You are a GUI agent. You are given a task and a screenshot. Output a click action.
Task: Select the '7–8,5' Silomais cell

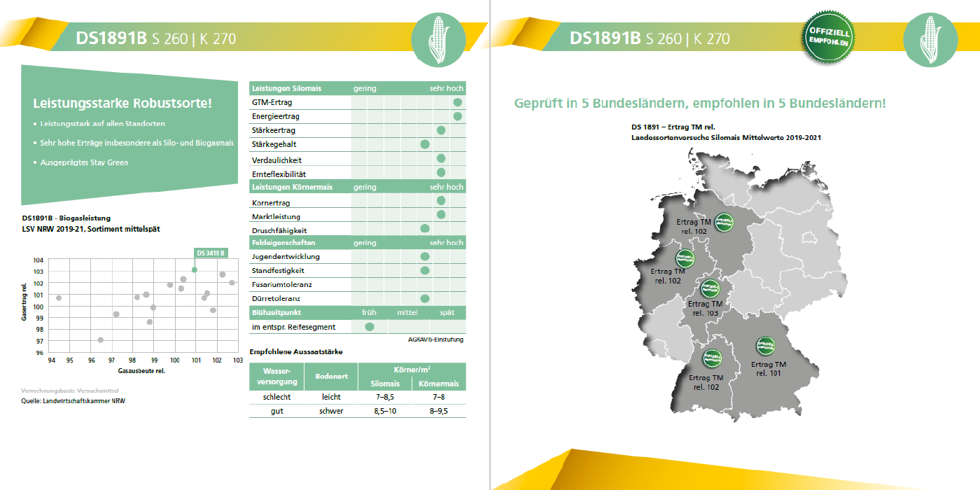tap(385, 397)
